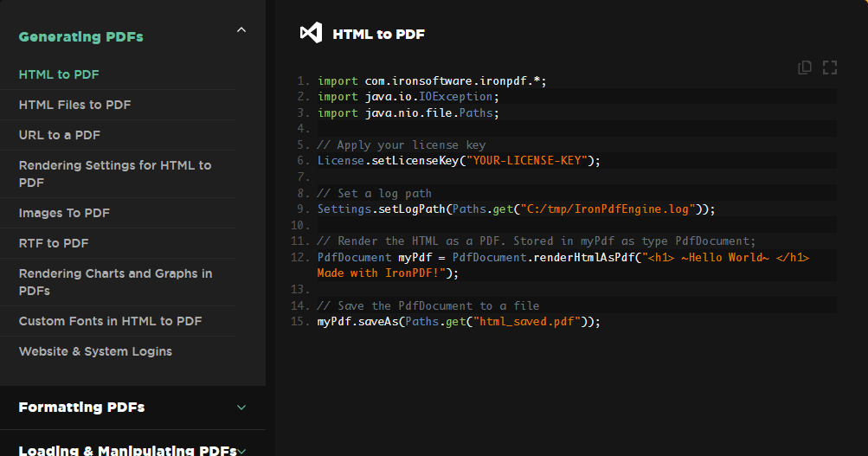The image size is (868, 456).
Task: Click the IOException import line
Action: click(x=408, y=97)
